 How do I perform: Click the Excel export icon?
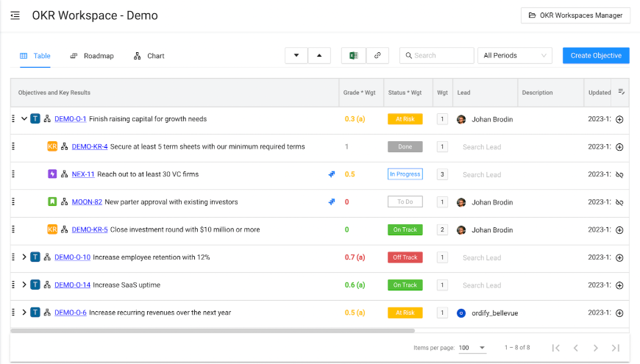(x=354, y=56)
